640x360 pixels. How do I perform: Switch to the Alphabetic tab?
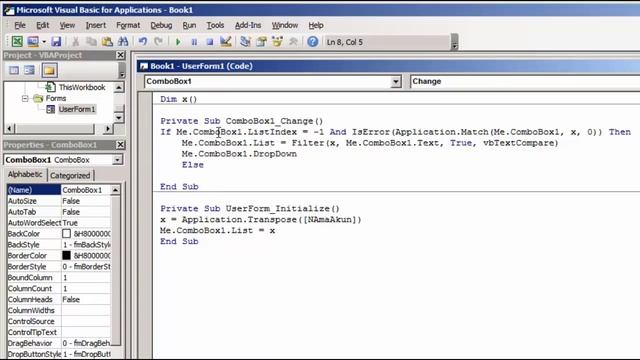point(25,174)
